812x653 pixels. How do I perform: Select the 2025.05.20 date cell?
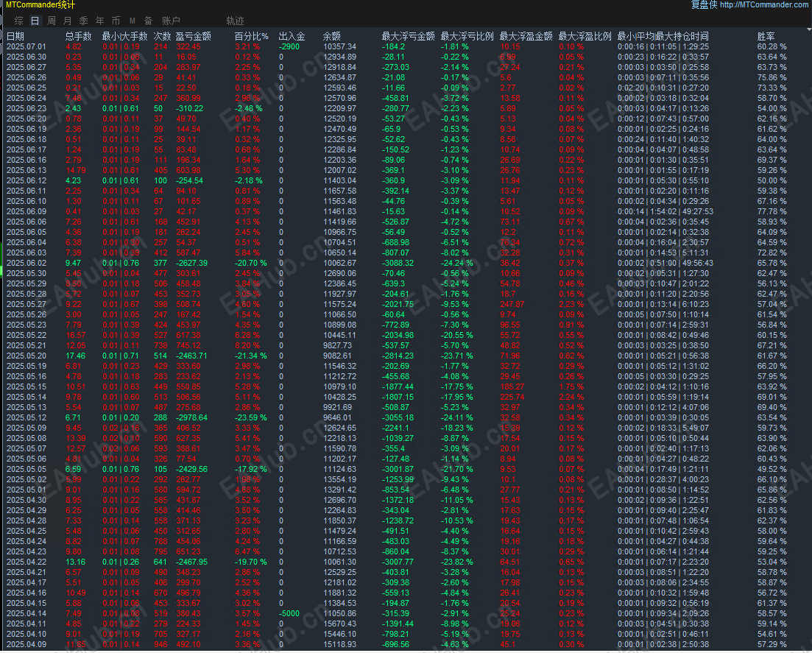(27, 356)
